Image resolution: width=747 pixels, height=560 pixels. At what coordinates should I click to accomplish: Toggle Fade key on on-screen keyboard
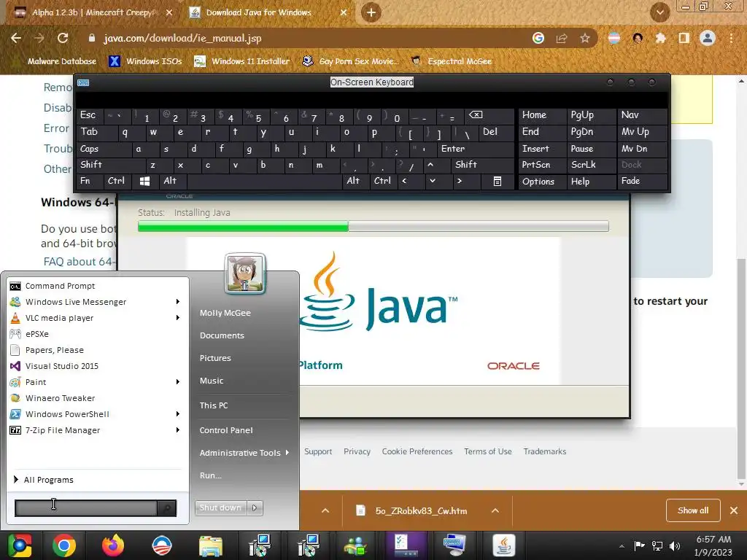(x=641, y=181)
